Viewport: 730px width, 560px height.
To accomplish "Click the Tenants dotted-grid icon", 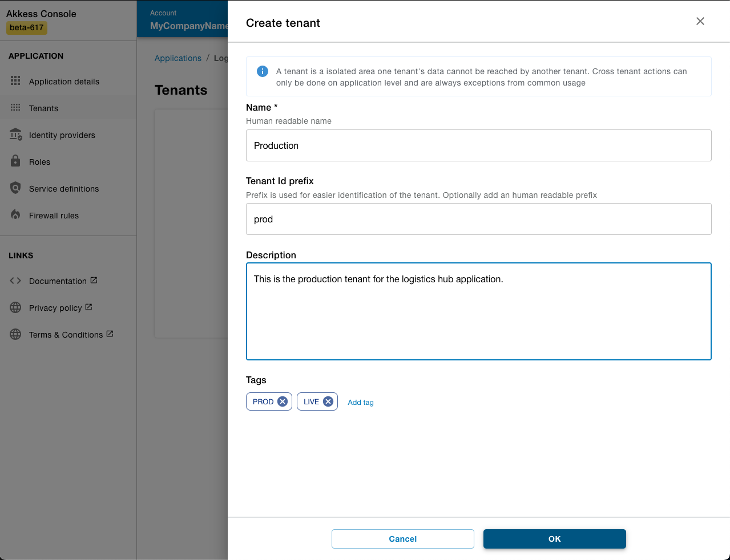I will (x=15, y=108).
